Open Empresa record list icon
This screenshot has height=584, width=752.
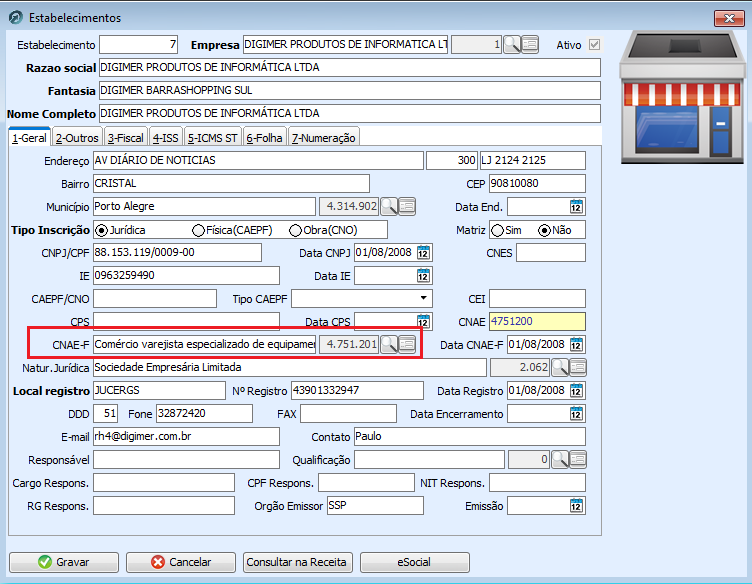click(530, 45)
